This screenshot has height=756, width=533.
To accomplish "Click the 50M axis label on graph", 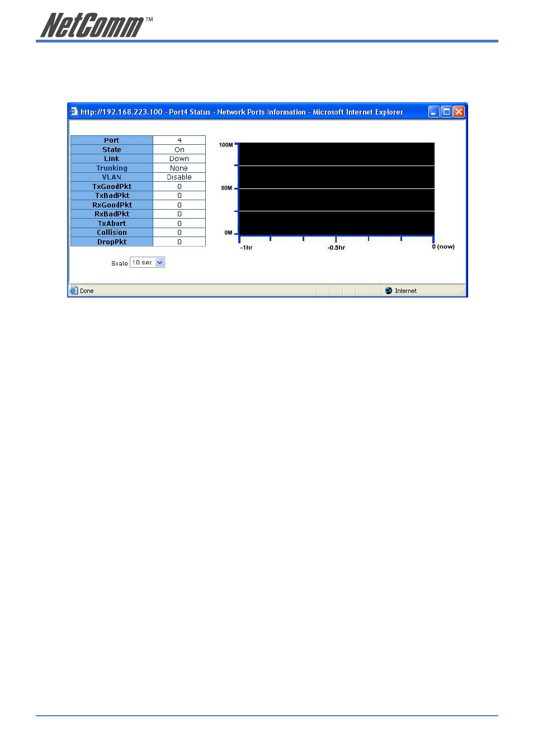I will coord(227,188).
